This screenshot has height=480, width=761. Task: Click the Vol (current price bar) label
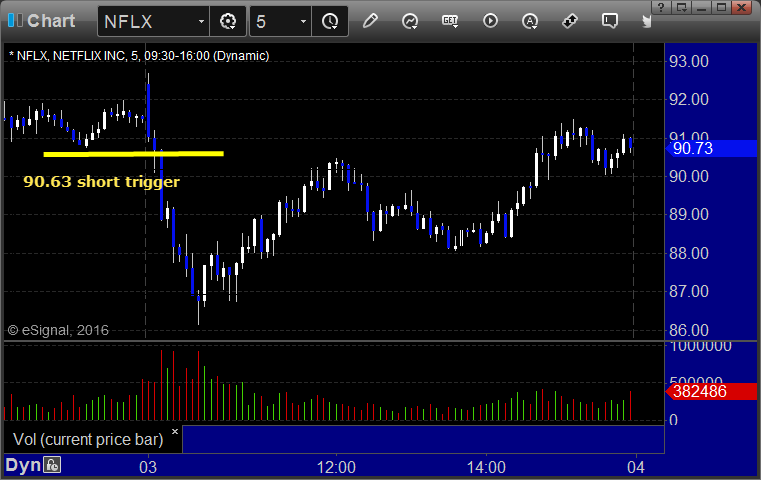[88, 439]
